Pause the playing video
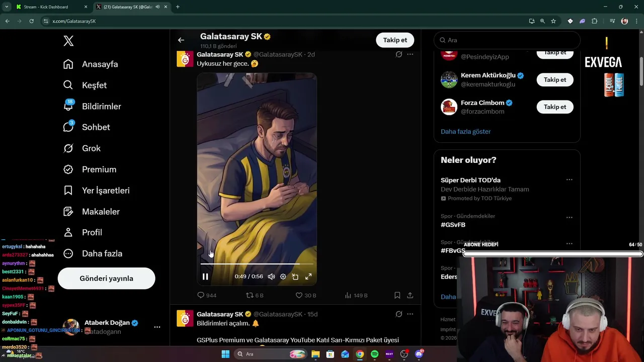The height and width of the screenshot is (362, 644). [205, 277]
